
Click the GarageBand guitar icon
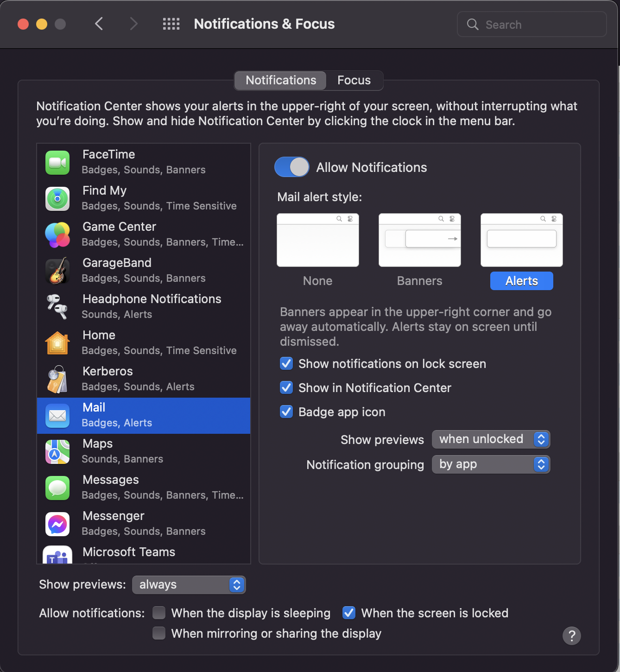point(57,271)
